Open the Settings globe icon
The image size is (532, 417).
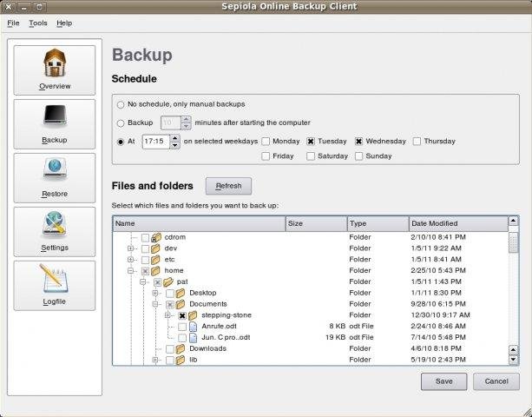click(55, 223)
